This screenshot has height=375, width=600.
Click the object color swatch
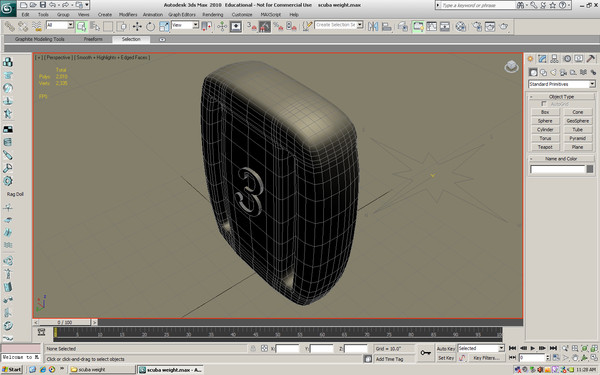590,169
